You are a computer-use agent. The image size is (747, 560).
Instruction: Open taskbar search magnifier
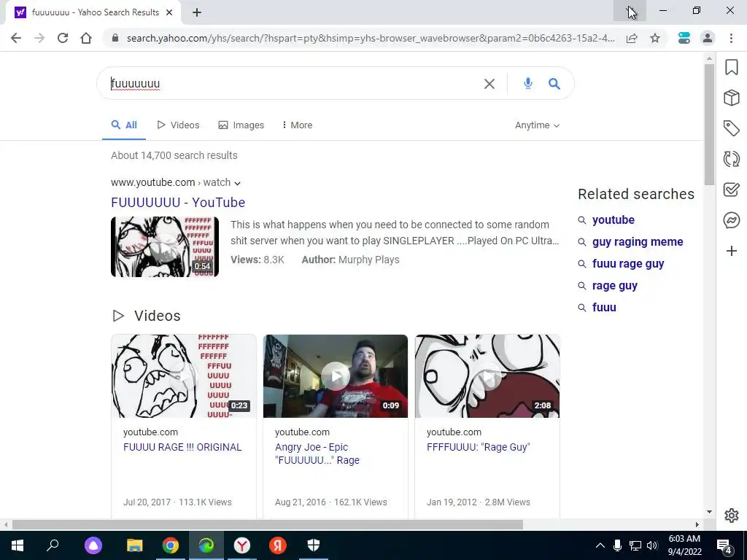coord(53,545)
